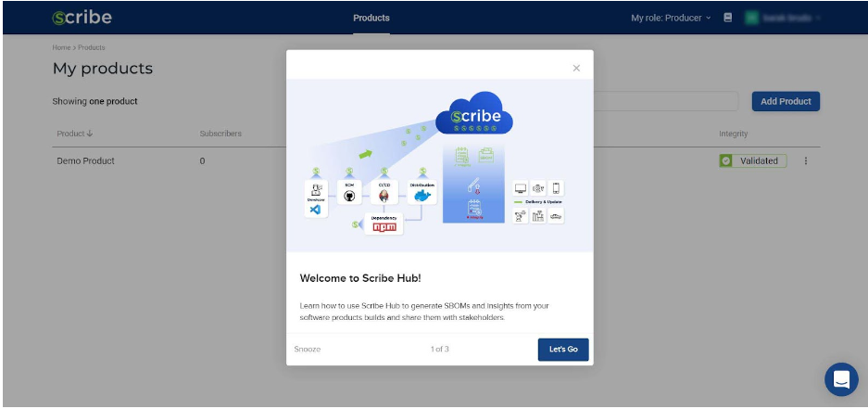Close the Welcome to Scribe Hub dialog

(576, 68)
